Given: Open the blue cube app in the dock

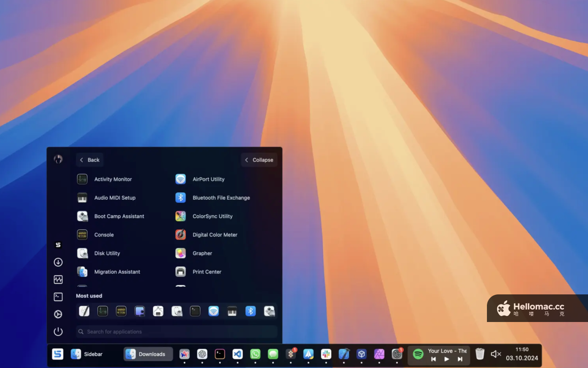Looking at the screenshot, I should [362, 354].
